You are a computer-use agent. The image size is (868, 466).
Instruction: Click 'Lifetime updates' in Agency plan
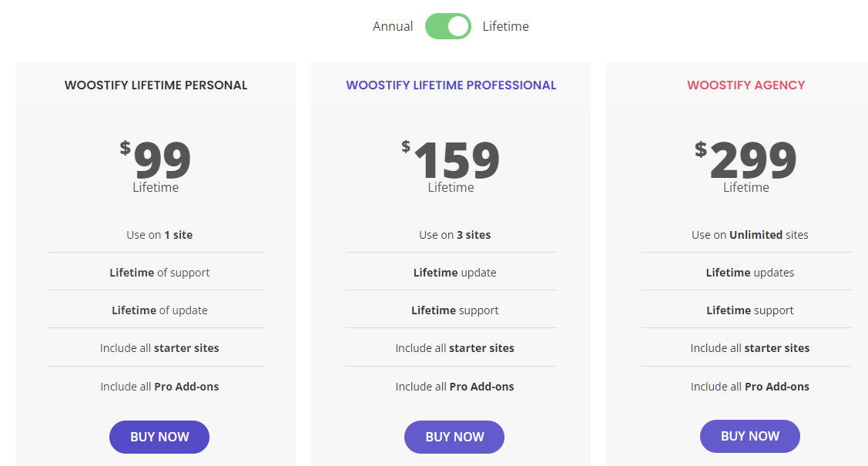(x=749, y=273)
